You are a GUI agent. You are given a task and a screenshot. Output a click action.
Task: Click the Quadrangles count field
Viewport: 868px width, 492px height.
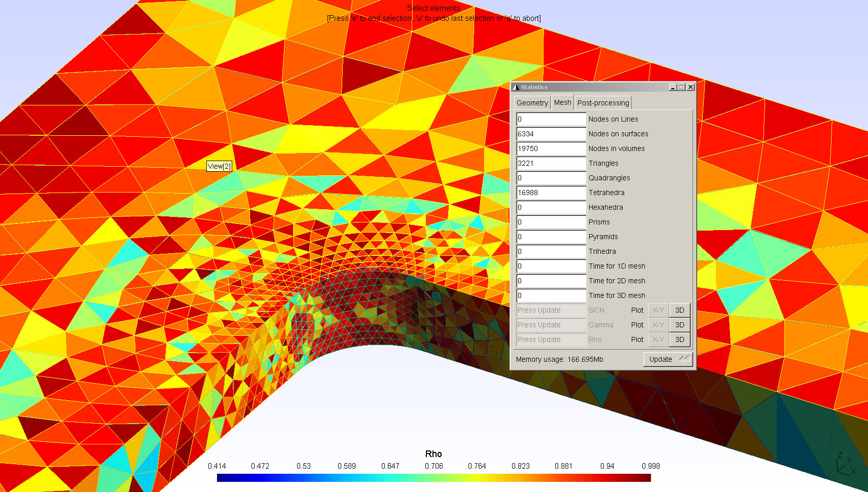click(551, 178)
